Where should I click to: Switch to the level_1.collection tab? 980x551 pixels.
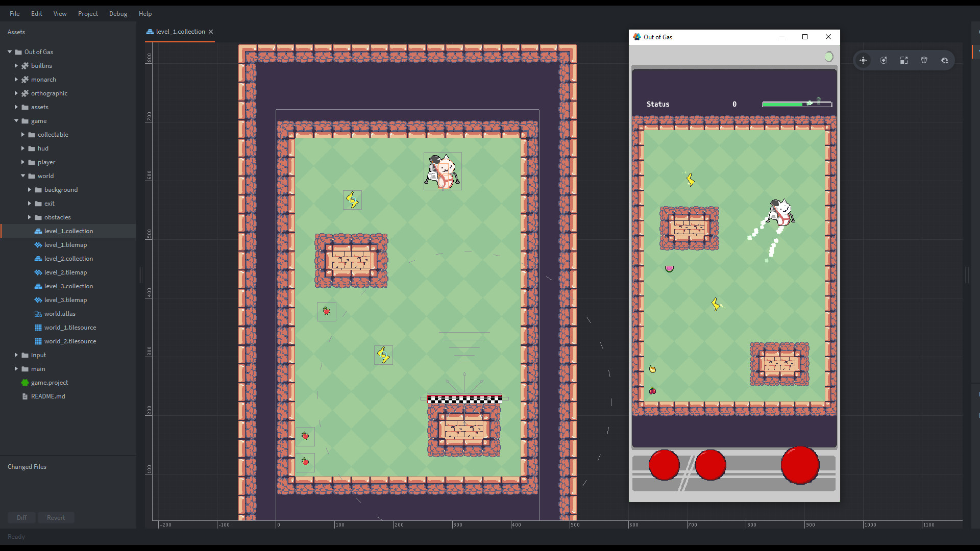179,31
